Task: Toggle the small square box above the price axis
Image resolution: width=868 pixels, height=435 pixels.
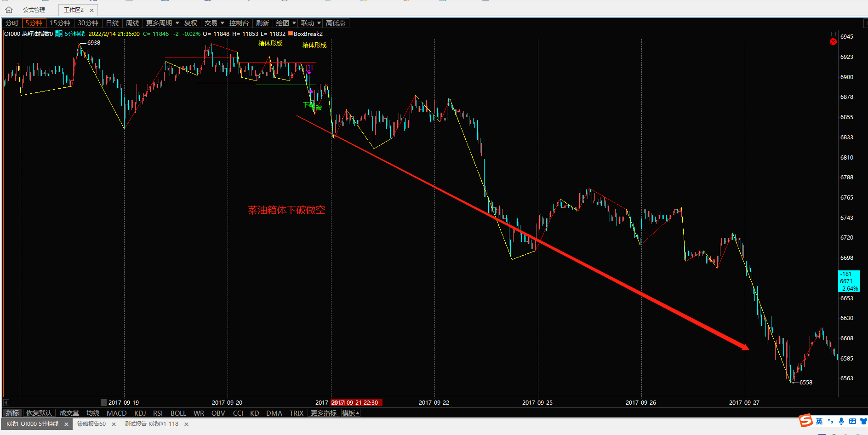Action: pos(833,34)
